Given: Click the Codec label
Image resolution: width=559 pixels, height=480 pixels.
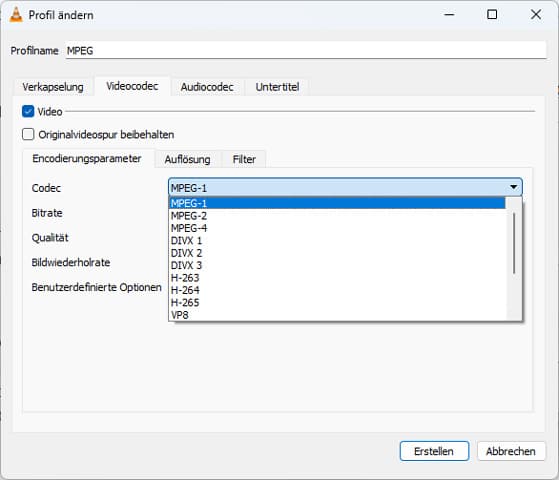Looking at the screenshot, I should (x=46, y=188).
